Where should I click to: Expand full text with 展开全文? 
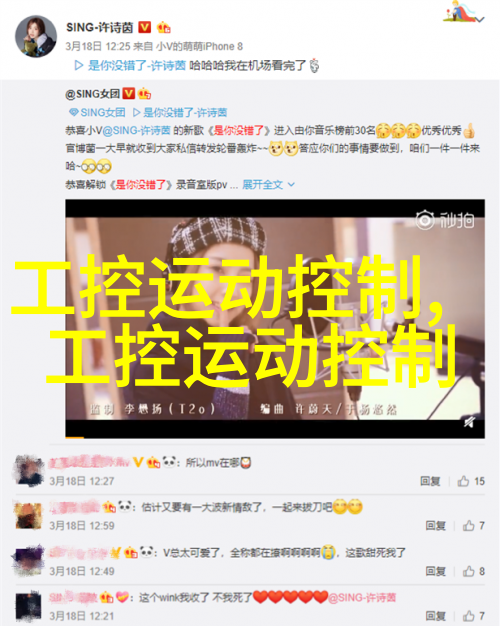tap(269, 185)
